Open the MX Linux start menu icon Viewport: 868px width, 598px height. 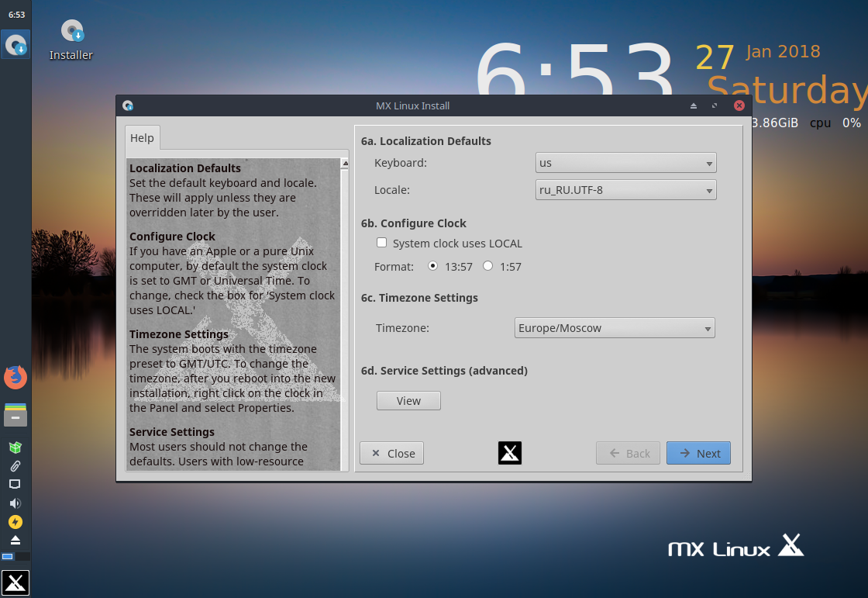coord(15,582)
